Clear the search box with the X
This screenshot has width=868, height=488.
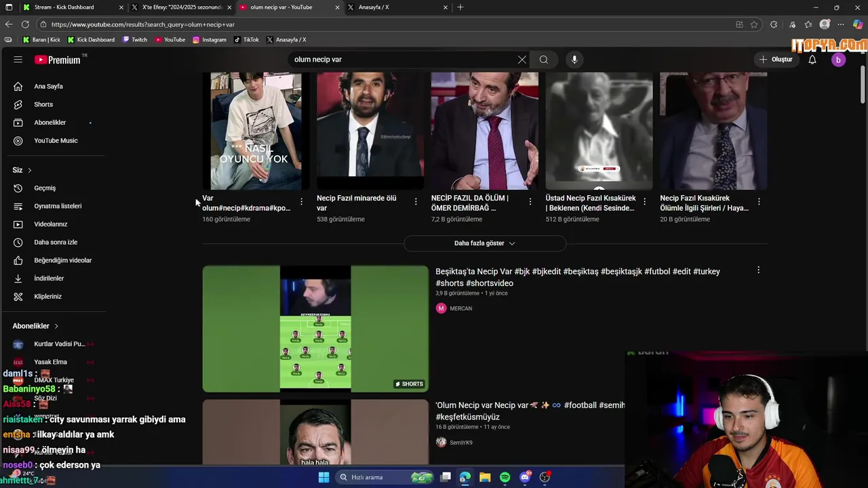(x=522, y=60)
